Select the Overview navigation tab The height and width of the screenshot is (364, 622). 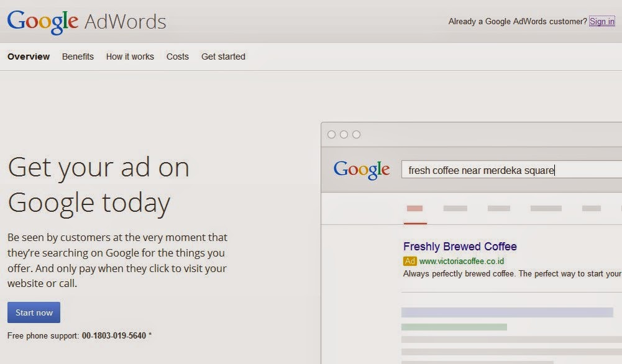[29, 57]
